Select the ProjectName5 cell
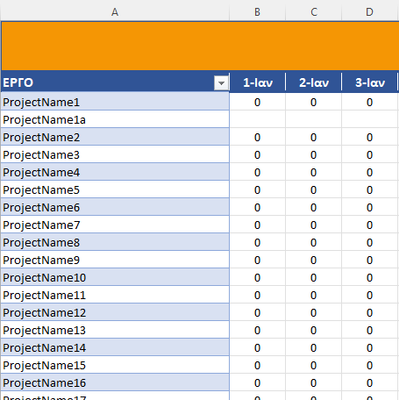The height and width of the screenshot is (400, 399). point(115,190)
